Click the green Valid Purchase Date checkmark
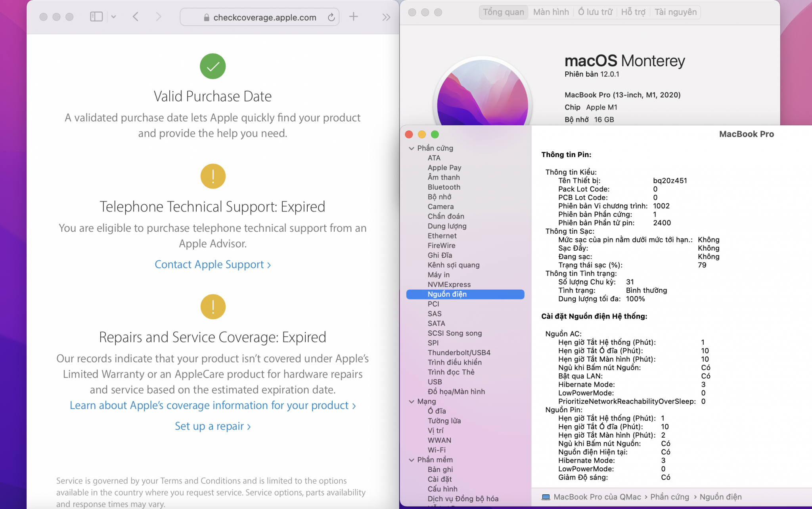 tap(213, 66)
